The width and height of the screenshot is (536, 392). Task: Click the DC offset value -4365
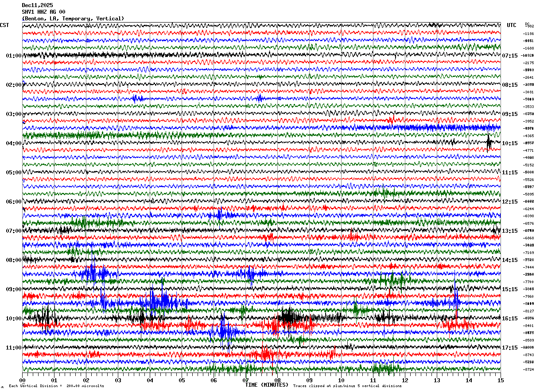click(x=529, y=136)
